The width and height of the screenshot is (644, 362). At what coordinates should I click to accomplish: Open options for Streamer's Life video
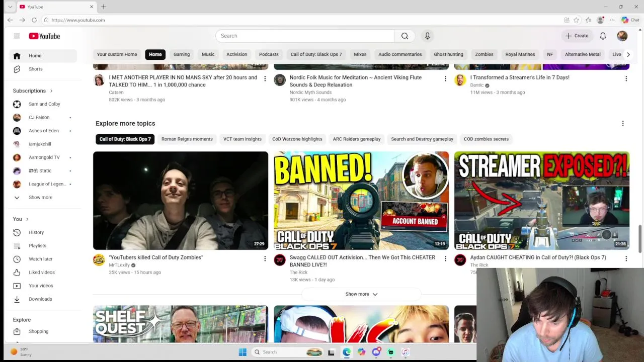[x=626, y=79]
